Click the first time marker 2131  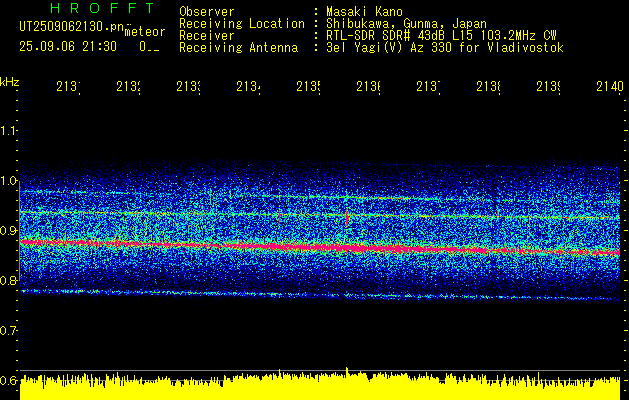[x=68, y=86]
